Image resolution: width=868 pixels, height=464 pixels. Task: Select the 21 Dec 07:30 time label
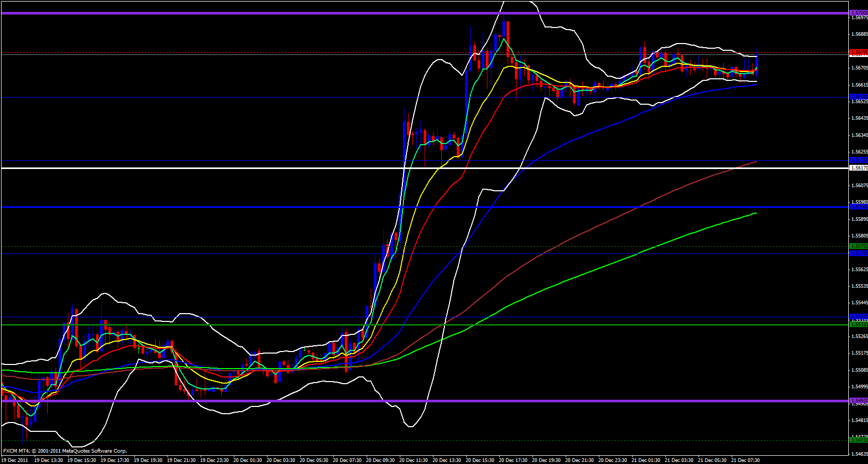745,460
